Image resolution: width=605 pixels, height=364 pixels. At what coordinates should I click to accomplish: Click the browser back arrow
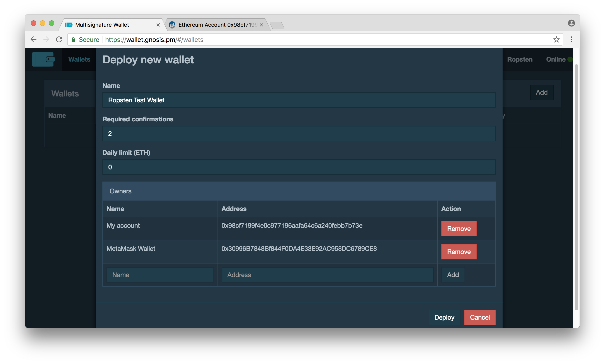click(x=33, y=39)
